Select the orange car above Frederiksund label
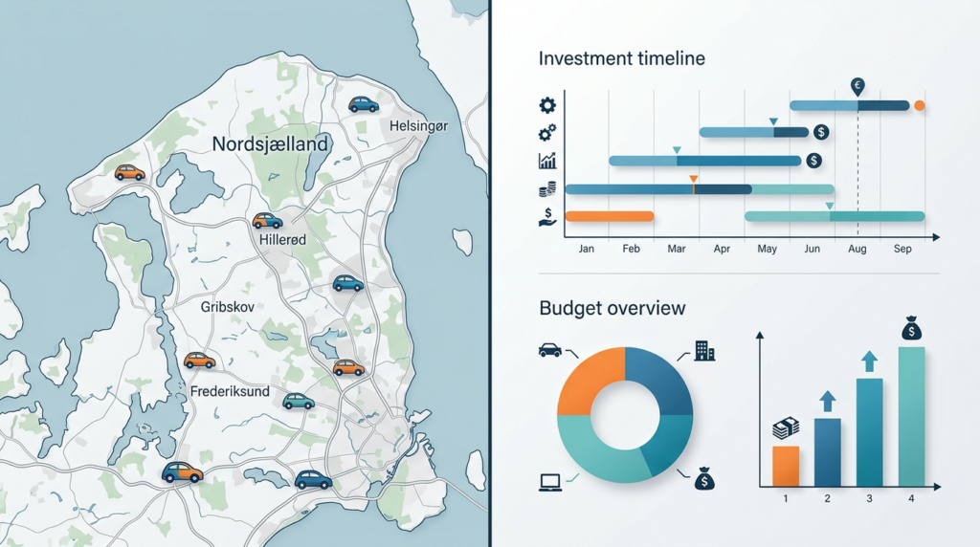The image size is (980, 547). click(x=199, y=361)
